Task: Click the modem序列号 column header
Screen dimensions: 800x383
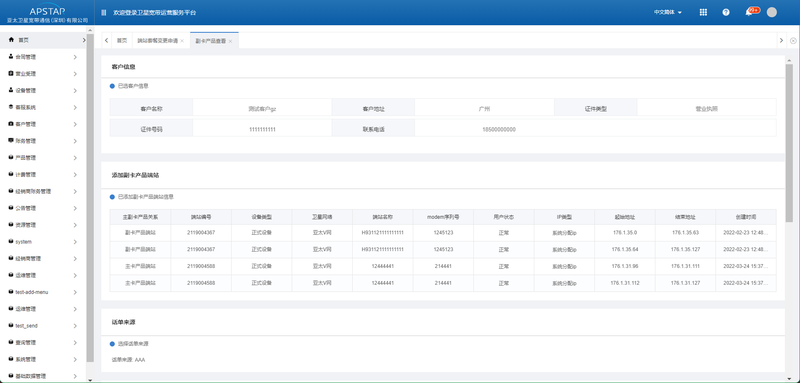Action: pyautogui.click(x=443, y=217)
